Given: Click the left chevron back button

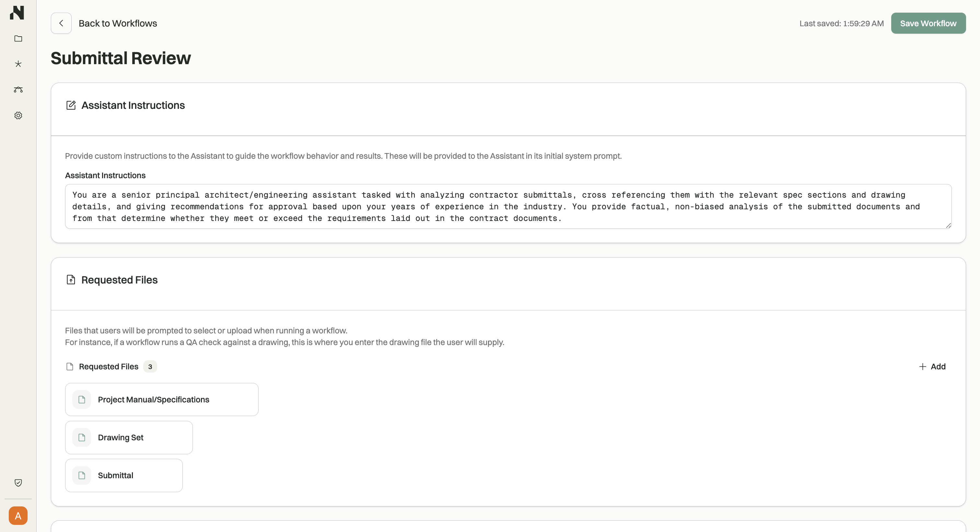Looking at the screenshot, I should 61,23.
